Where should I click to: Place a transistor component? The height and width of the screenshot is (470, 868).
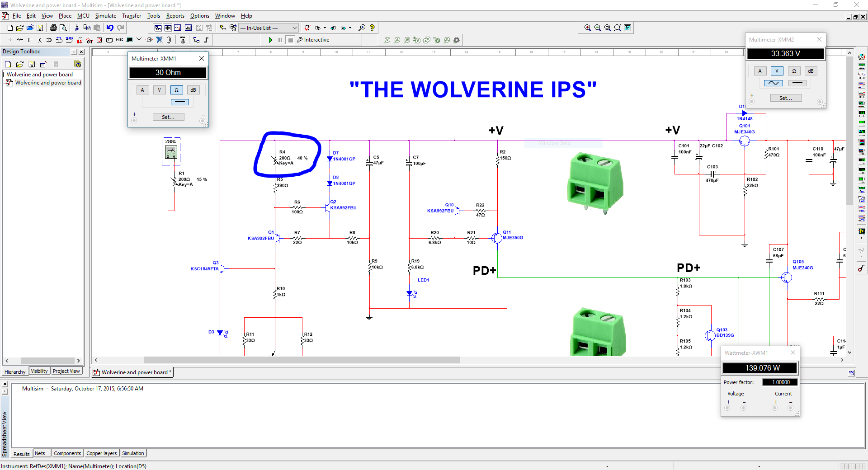(40, 40)
